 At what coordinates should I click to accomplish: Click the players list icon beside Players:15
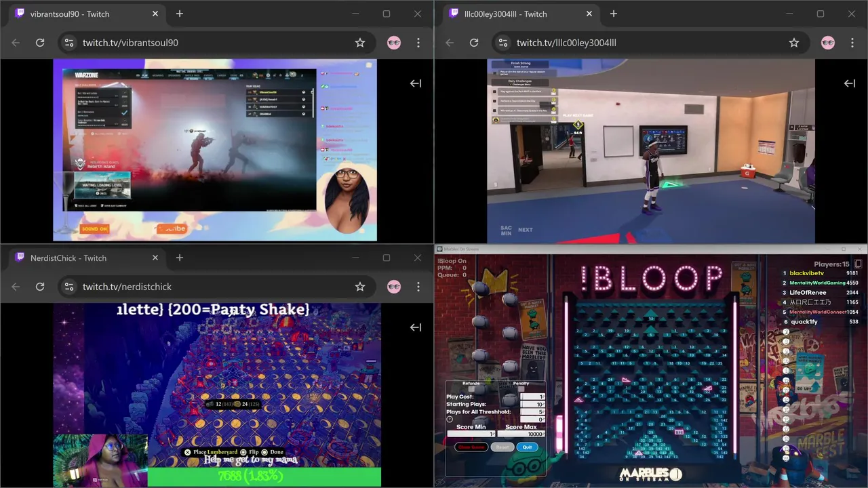click(858, 264)
